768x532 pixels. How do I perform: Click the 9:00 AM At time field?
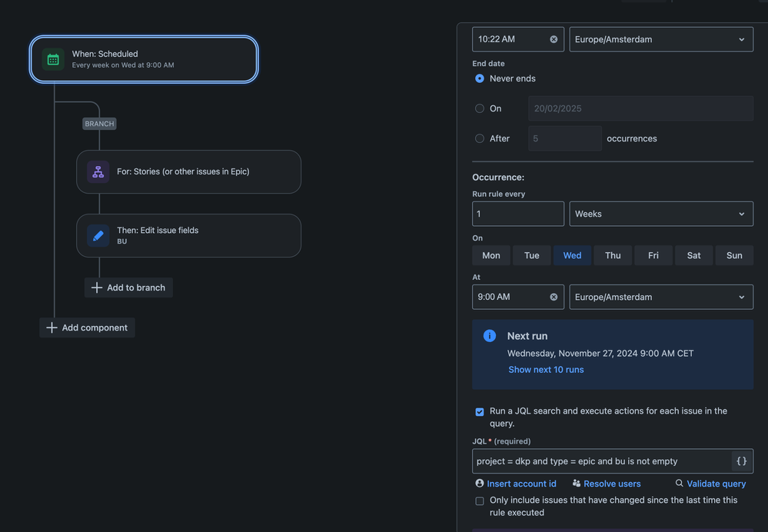click(517, 297)
